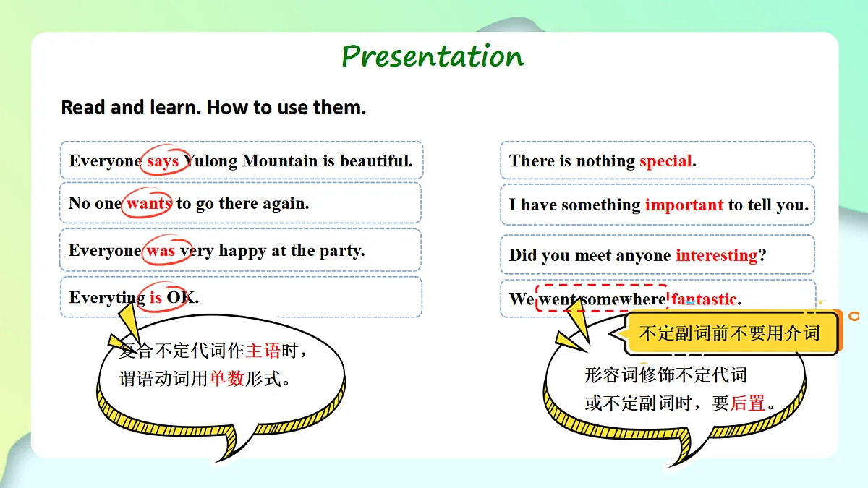868x488 pixels.
Task: Click the red word 'interesting'
Action: click(717, 255)
